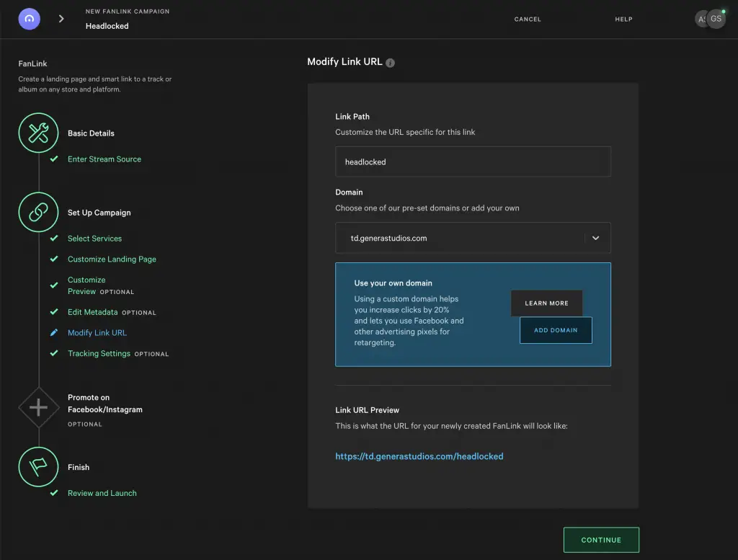Open Help in the top bar

click(623, 19)
